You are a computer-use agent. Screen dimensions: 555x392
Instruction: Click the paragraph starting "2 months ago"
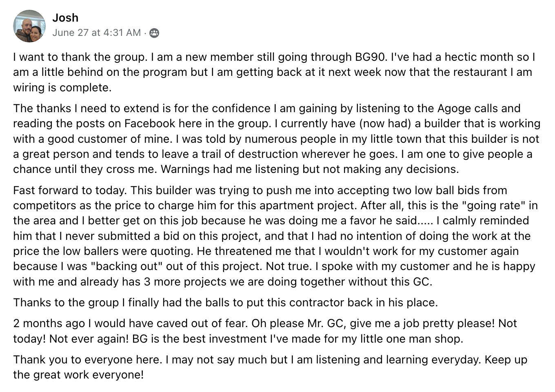click(265, 331)
